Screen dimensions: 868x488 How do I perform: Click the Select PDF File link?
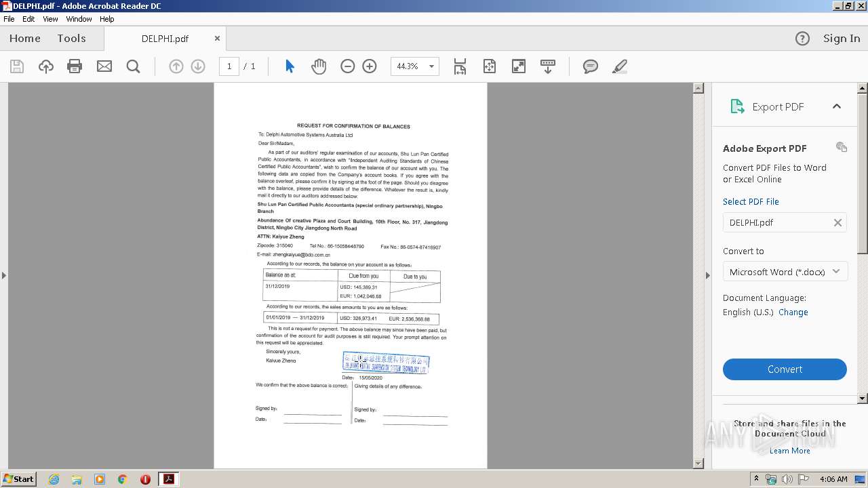coord(751,201)
